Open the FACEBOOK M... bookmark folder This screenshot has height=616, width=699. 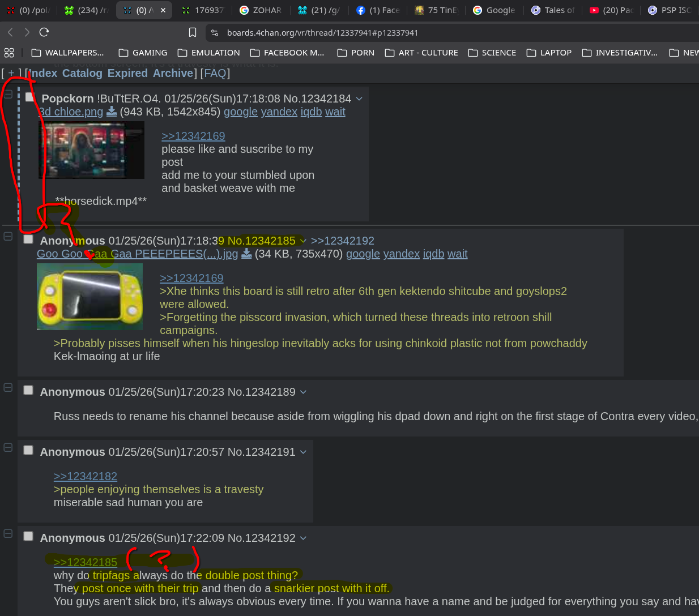click(287, 53)
